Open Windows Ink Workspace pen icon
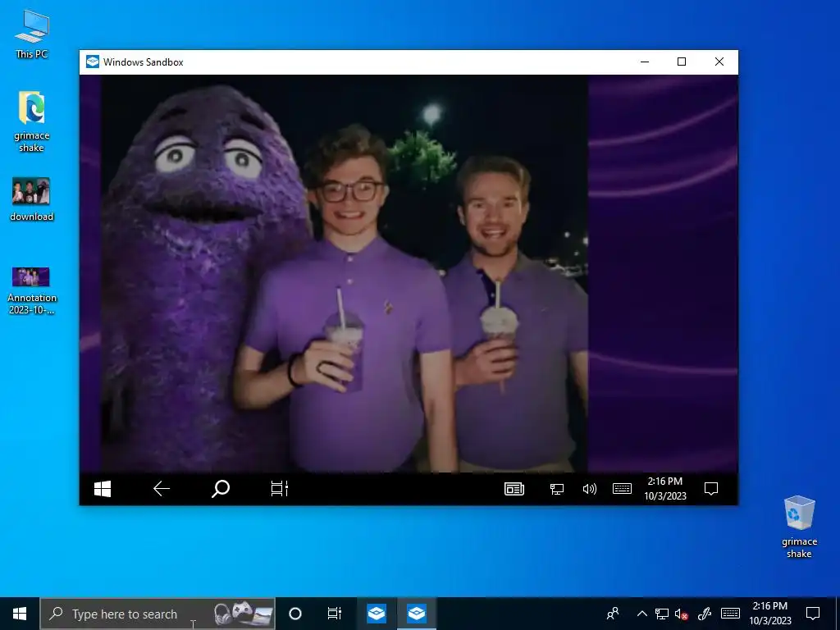840x630 pixels. [x=705, y=614]
